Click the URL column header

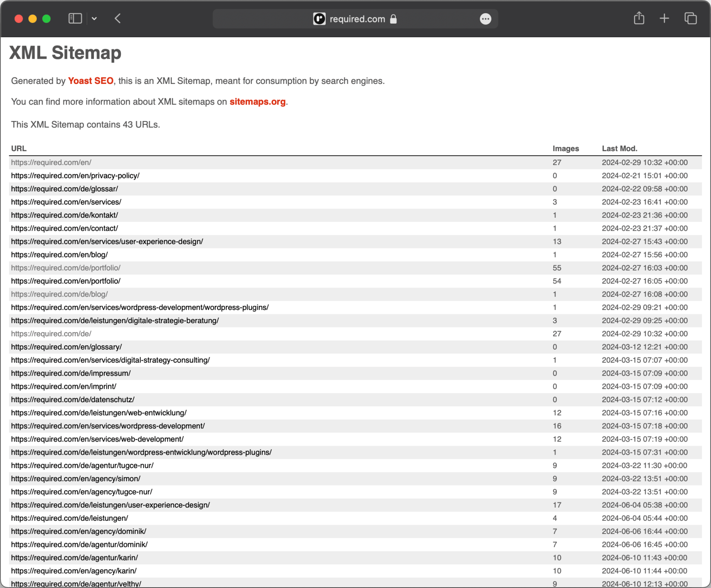coord(19,148)
